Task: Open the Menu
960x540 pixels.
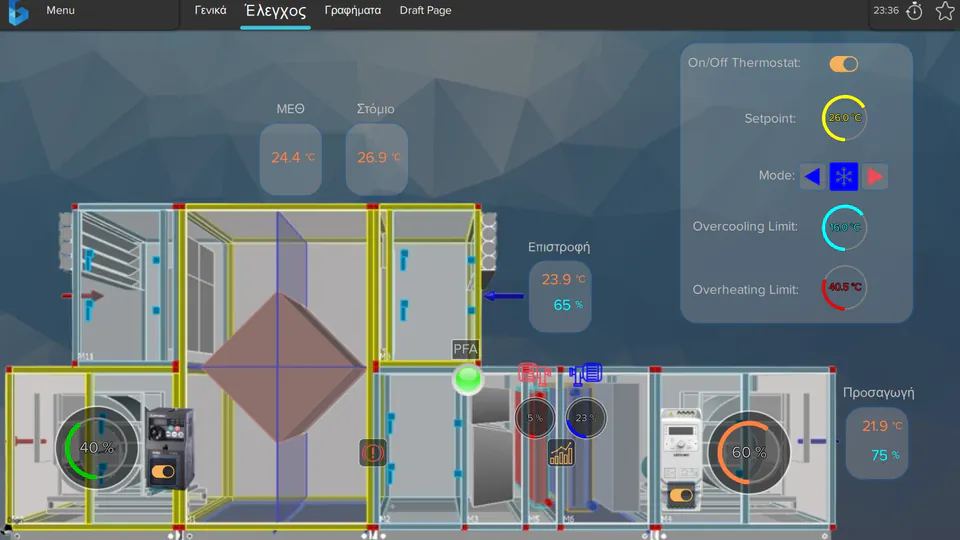Action: point(61,10)
